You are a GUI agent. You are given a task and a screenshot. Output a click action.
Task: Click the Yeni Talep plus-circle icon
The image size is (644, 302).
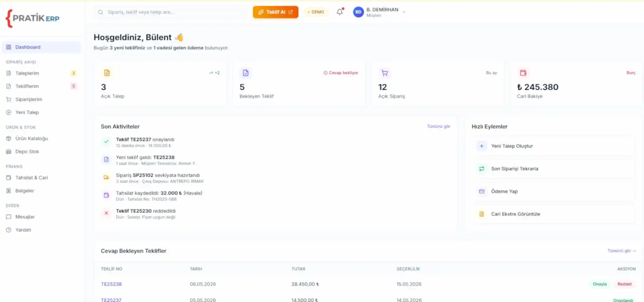[9, 112]
